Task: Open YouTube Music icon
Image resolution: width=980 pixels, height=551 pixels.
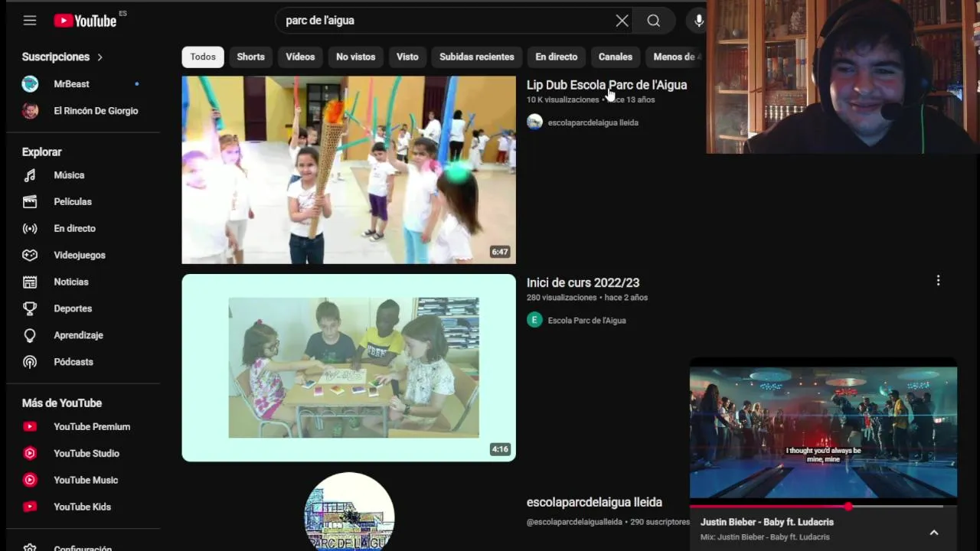Action: tap(30, 481)
